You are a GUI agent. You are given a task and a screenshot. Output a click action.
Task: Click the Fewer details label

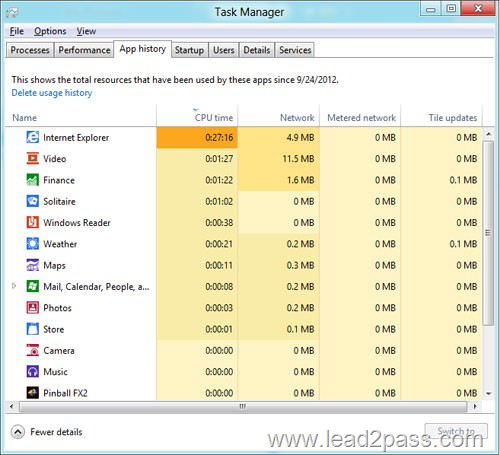click(x=56, y=432)
